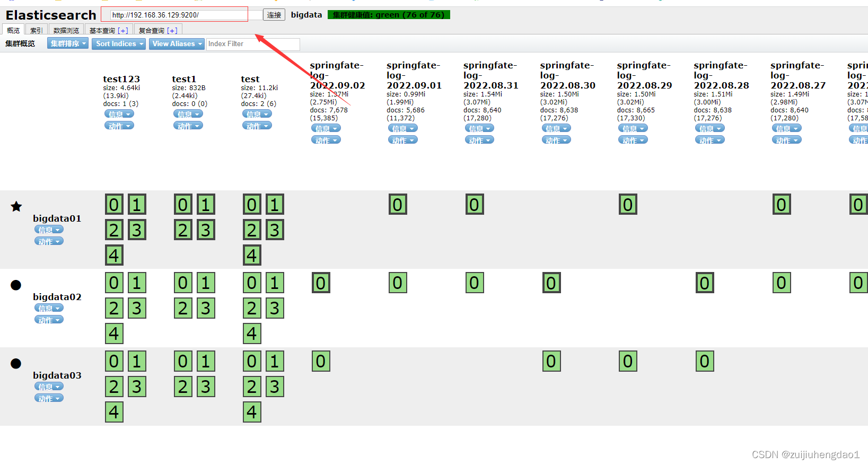The height and width of the screenshot is (465, 868).
Task: Select shard 0 of springfate-log-2022.08.29 on bigdata01
Action: tap(628, 204)
